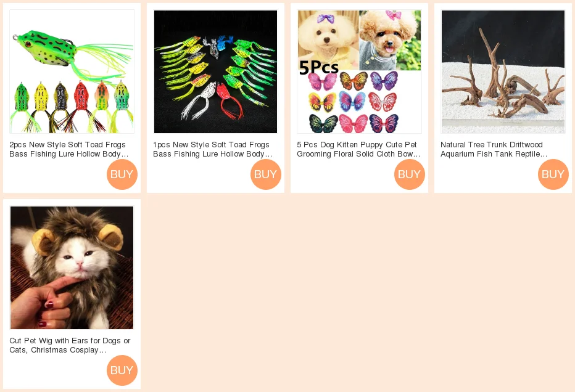
Task: Click BUY on 1pcs Toad Frogs lure
Action: 266,174
